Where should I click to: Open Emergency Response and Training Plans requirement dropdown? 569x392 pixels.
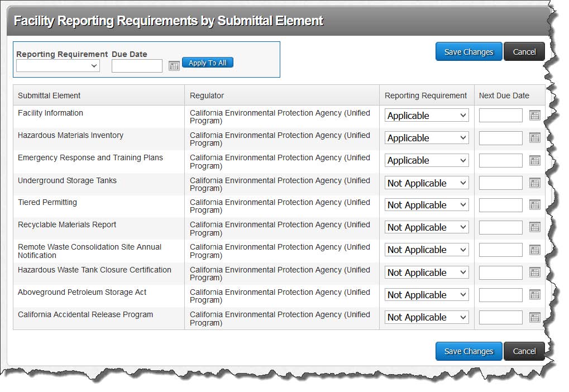427,160
